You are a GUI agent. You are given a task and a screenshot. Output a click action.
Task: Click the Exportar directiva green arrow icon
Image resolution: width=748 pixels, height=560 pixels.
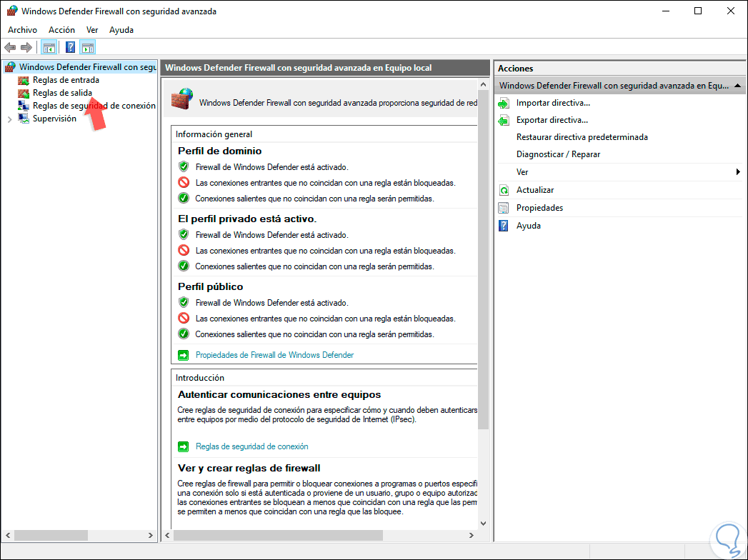click(x=504, y=120)
